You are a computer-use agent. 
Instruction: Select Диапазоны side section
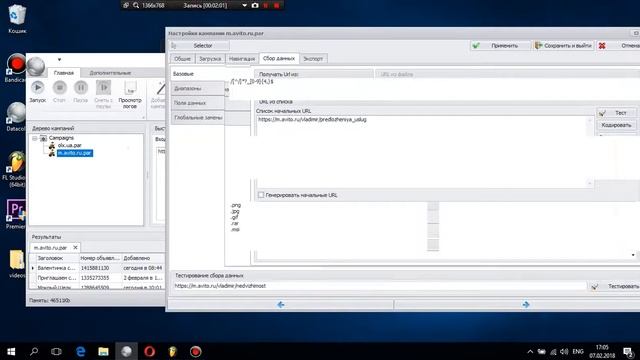(198, 88)
